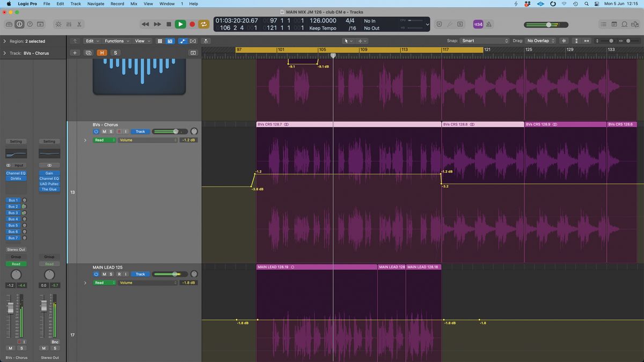This screenshot has height=362, width=644.
Task: Open the Drag No Overlap dropdown
Action: click(539, 40)
